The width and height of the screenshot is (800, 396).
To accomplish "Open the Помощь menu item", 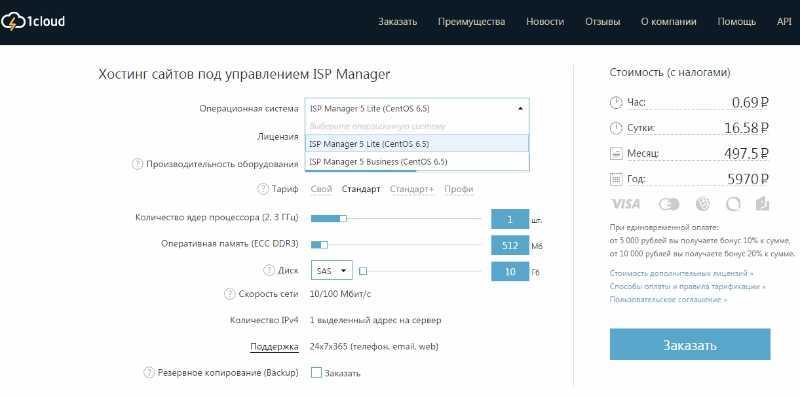I will click(736, 22).
